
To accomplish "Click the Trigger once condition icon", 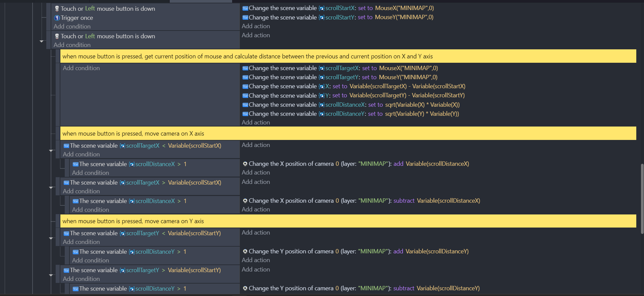I will coord(57,18).
